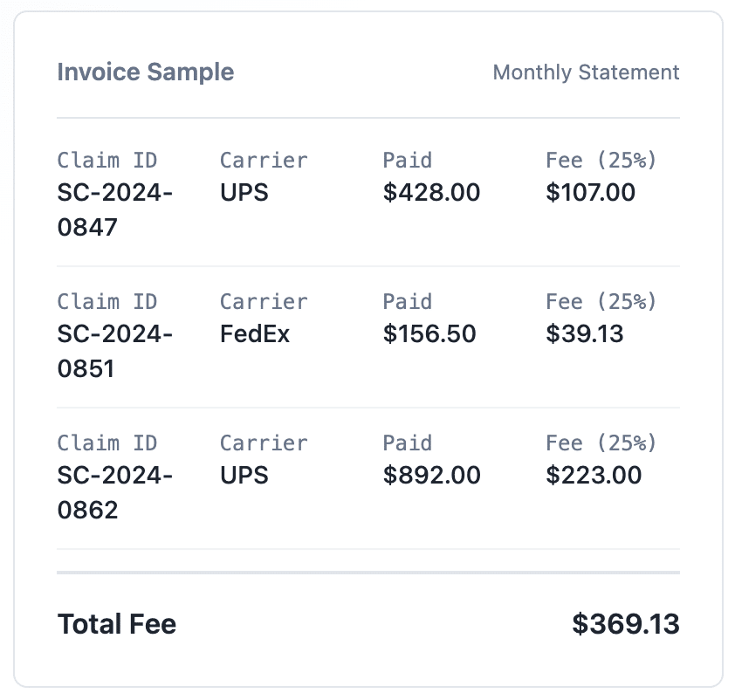Click the Carrier label above FedEx
Image resolution: width=735 pixels, height=700 pixels.
[264, 302]
